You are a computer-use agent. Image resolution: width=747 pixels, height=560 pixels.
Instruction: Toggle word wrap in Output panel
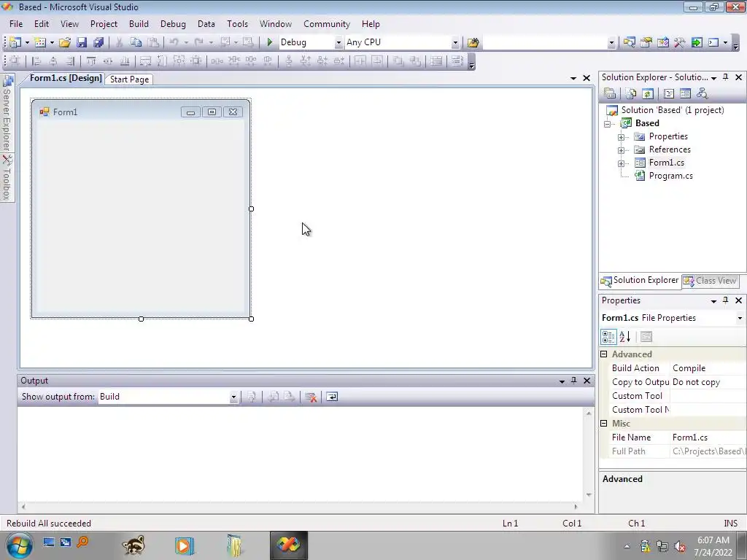click(x=332, y=397)
